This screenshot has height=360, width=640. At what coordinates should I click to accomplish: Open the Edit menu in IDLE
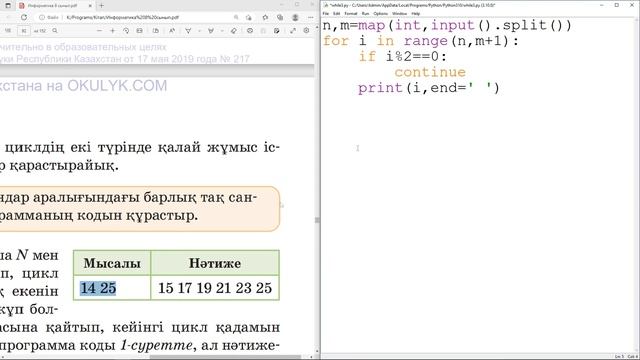coord(337,13)
